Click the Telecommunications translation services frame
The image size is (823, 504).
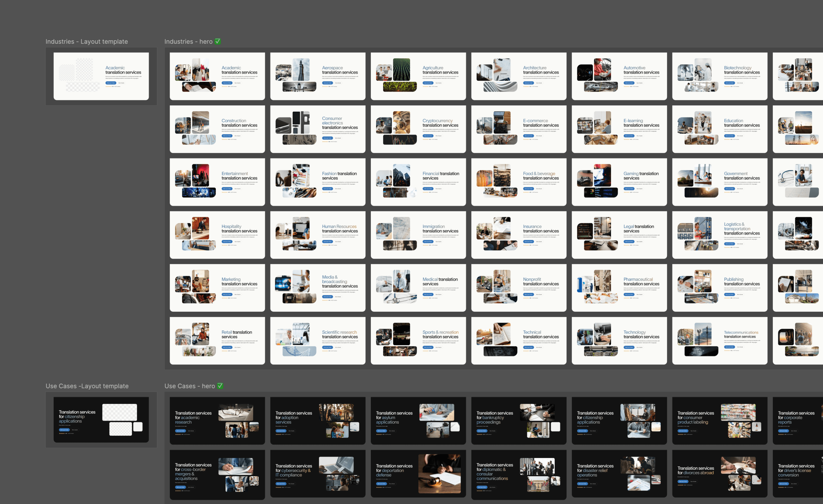tap(720, 341)
